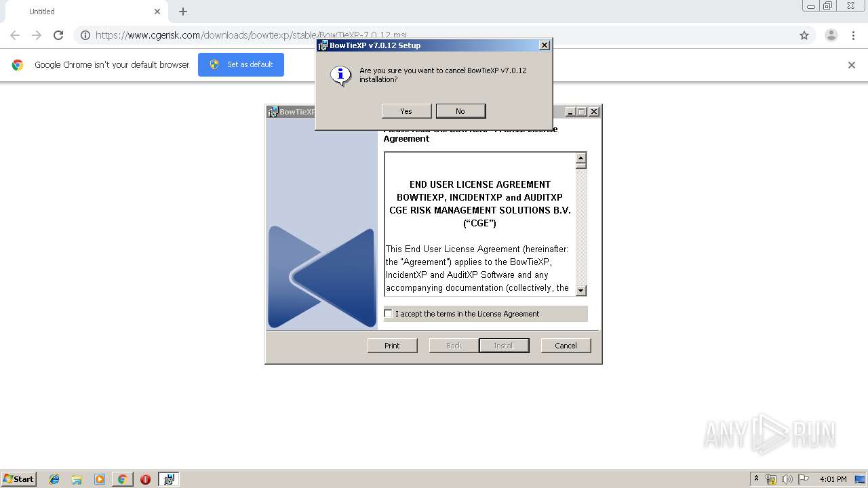868x488 pixels.
Task: Click Chrome forward navigation arrow
Action: (x=37, y=35)
